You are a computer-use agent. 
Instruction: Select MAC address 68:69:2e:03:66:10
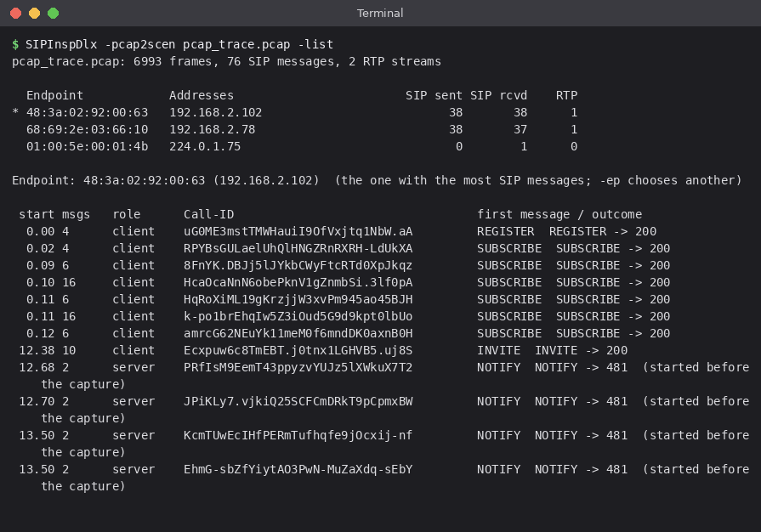coord(88,129)
